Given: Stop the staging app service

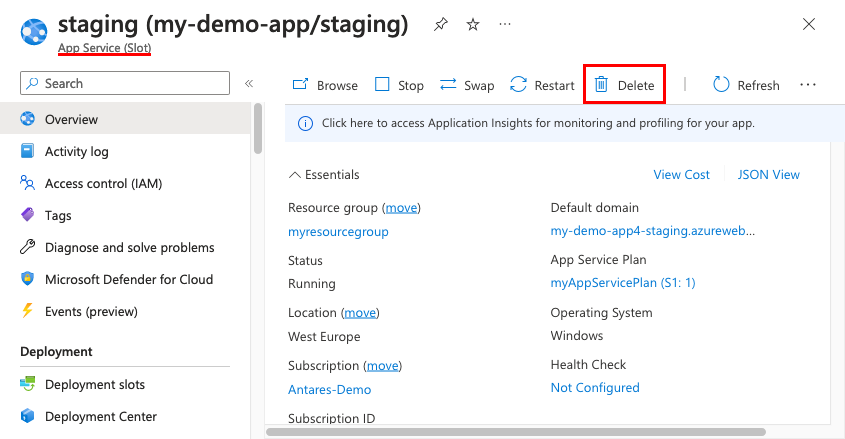Looking at the screenshot, I should pyautogui.click(x=399, y=85).
